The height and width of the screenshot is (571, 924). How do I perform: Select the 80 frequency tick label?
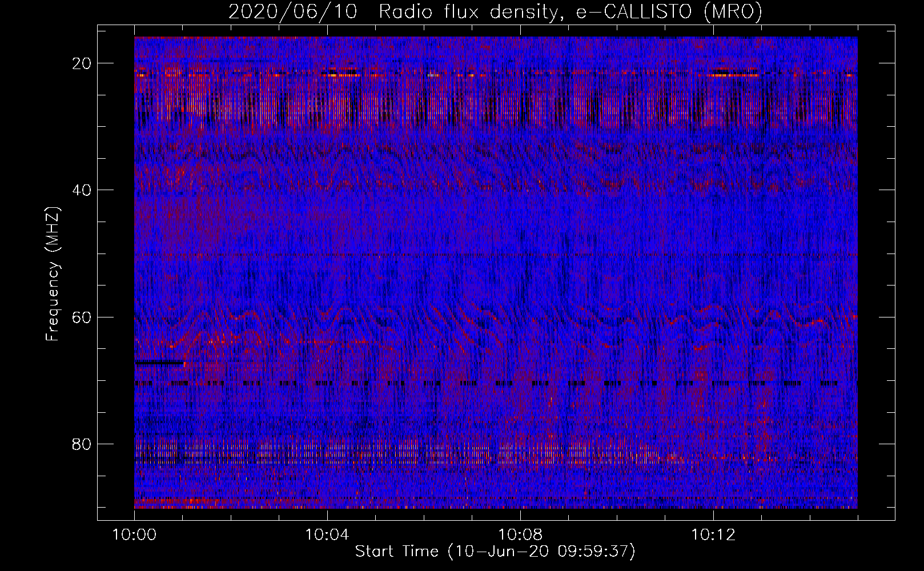click(82, 444)
